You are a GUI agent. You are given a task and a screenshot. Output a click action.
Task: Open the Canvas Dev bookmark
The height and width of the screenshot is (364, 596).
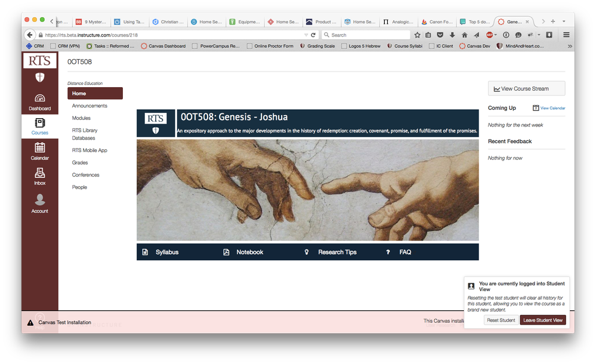coord(475,46)
